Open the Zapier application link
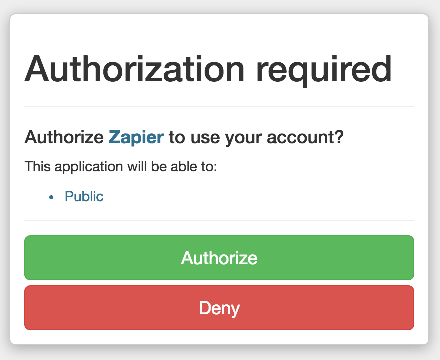 tap(136, 137)
